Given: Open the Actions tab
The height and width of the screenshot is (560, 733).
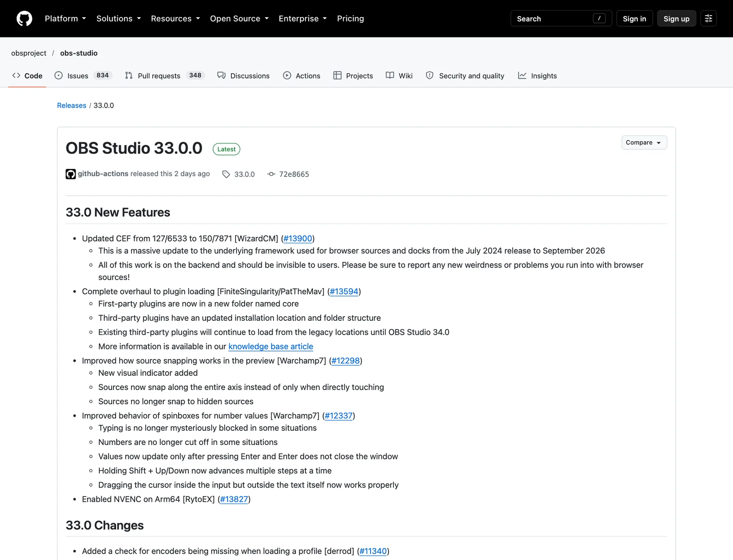Looking at the screenshot, I should pyautogui.click(x=301, y=76).
